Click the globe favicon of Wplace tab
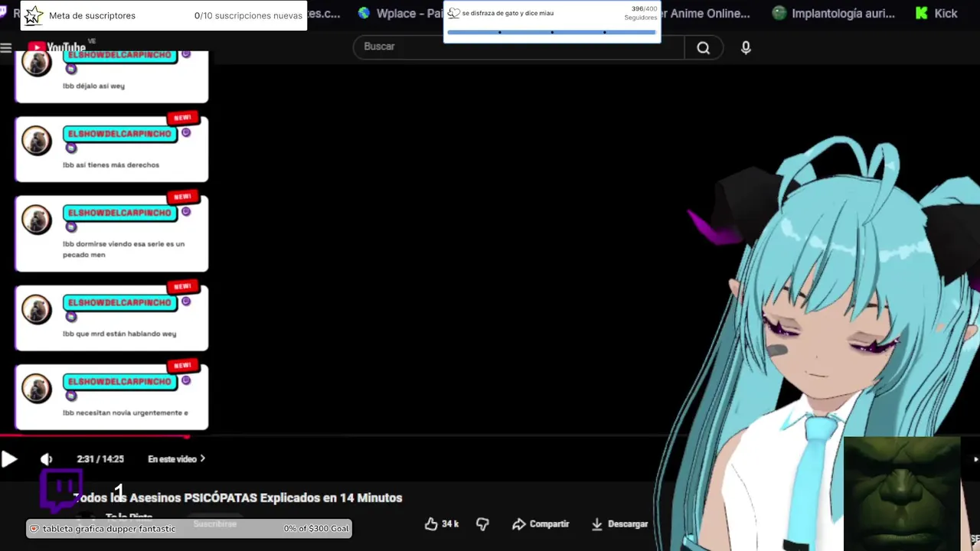 click(x=364, y=13)
